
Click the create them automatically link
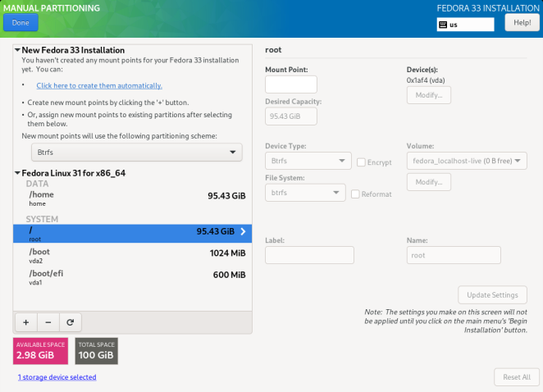tap(99, 85)
